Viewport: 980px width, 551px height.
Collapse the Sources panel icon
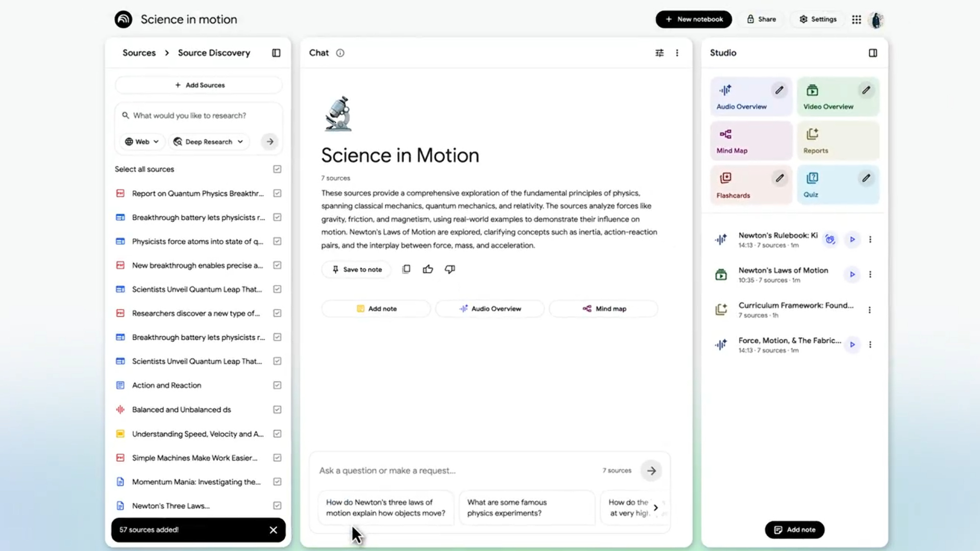pyautogui.click(x=276, y=53)
